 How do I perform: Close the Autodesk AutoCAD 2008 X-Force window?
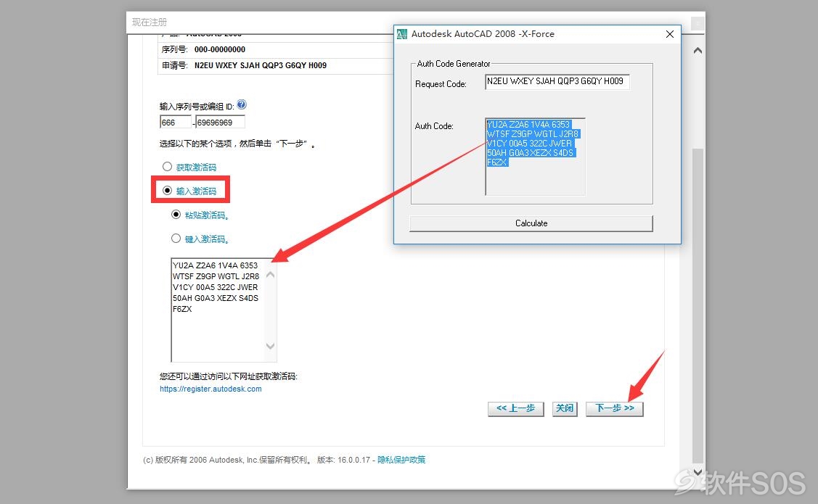pos(670,34)
